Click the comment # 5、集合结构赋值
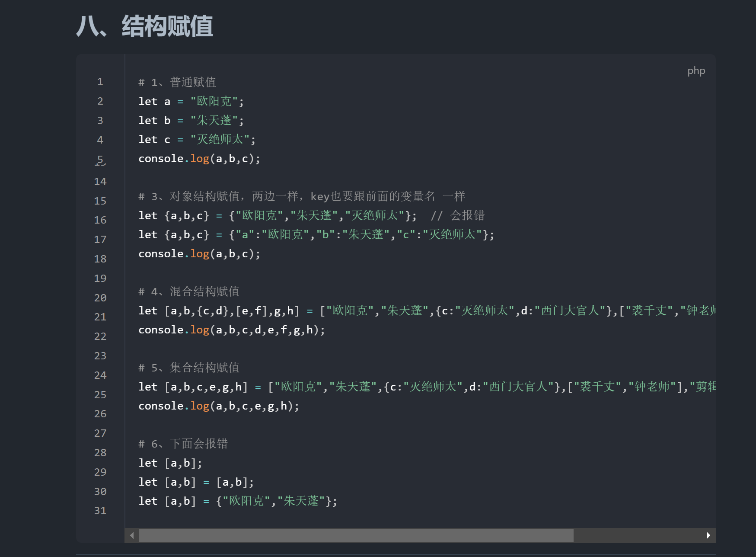756x557 pixels. point(189,368)
